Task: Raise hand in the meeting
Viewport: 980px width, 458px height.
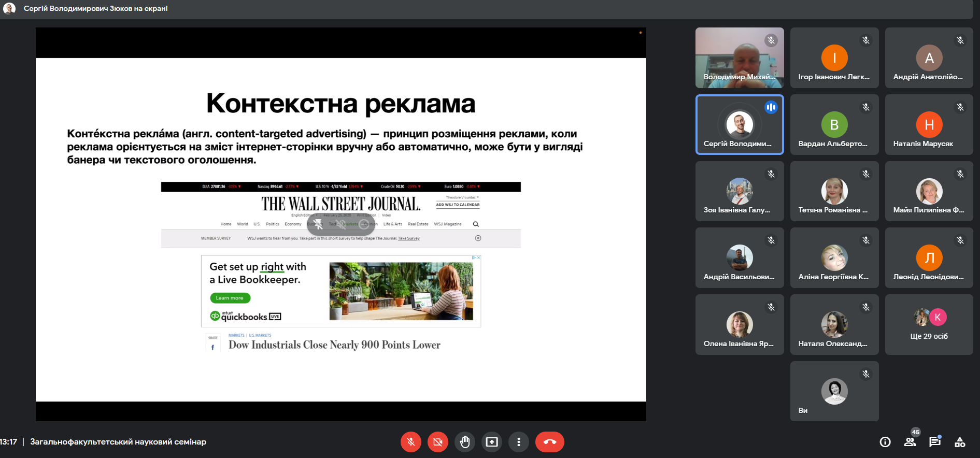Action: click(465, 442)
